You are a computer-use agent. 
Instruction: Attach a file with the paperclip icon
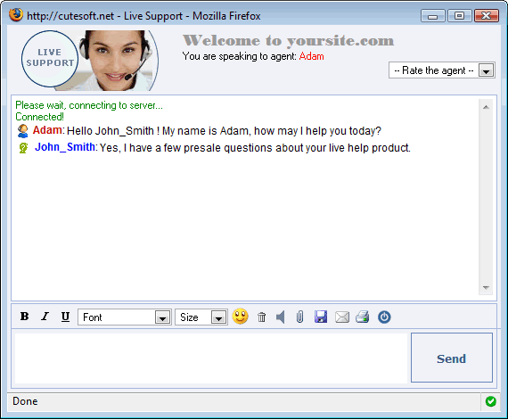click(x=300, y=317)
